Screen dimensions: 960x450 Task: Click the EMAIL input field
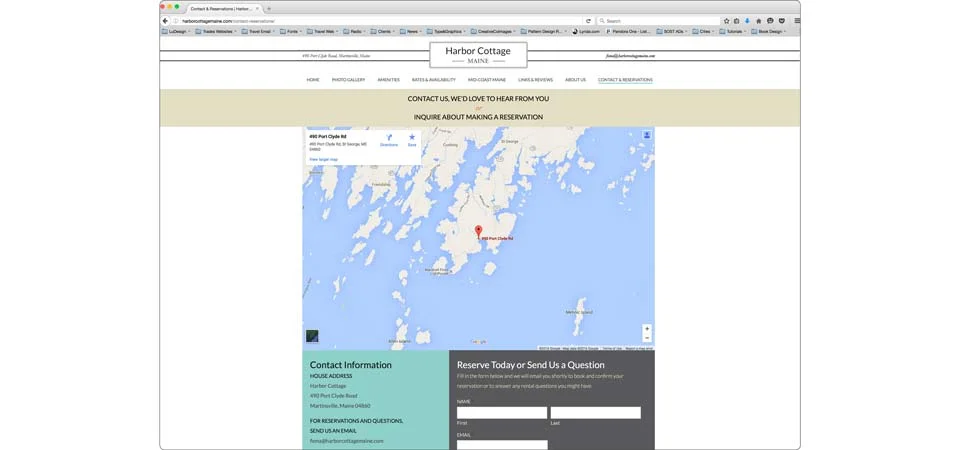[501, 445]
